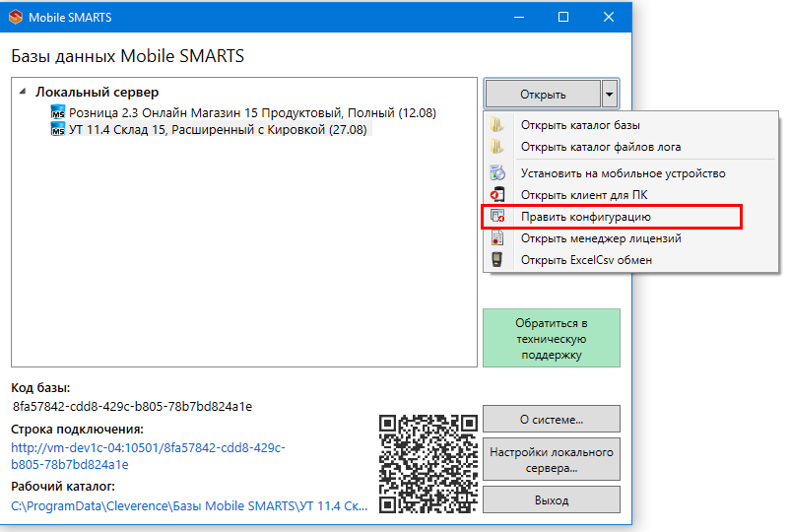
Task: Click icon beside Открыть менеджер лицензий
Action: pyautogui.click(x=497, y=237)
